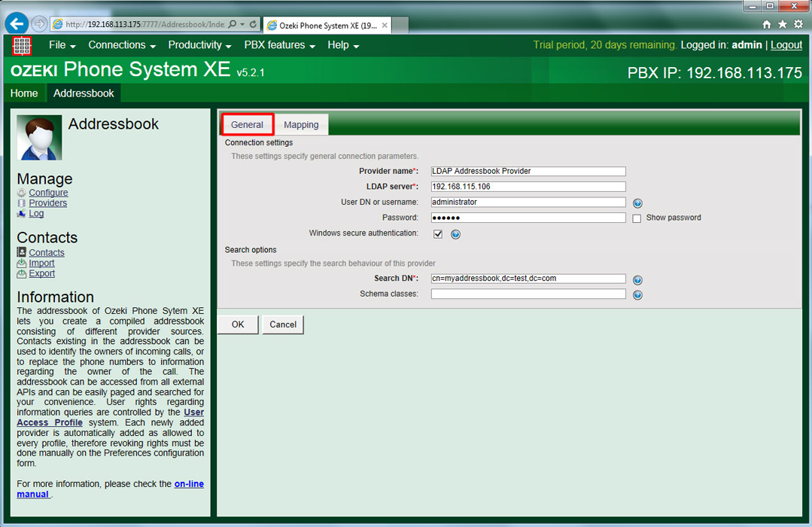Go to the Home navigation tab
812x527 pixels.
click(24, 93)
